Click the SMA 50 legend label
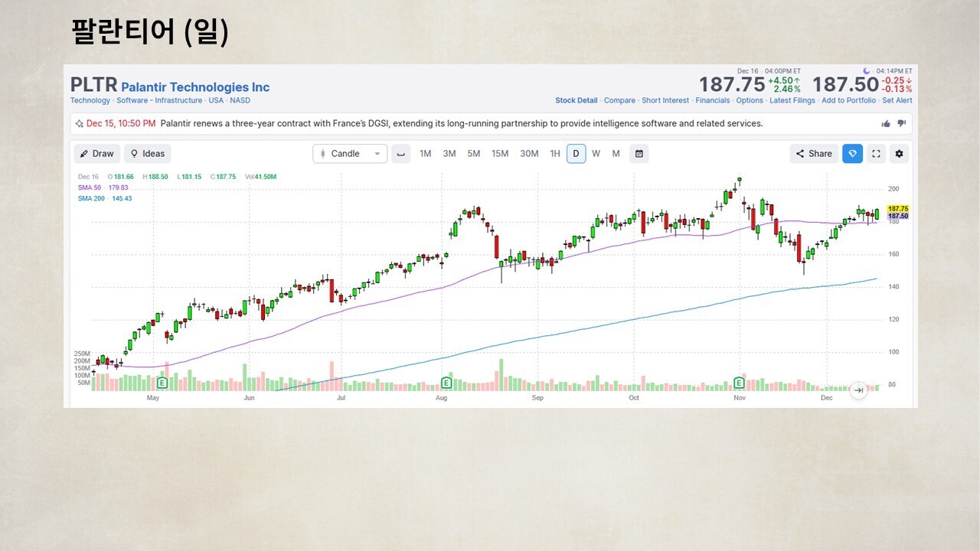This screenshot has height=551, width=980. tap(90, 187)
